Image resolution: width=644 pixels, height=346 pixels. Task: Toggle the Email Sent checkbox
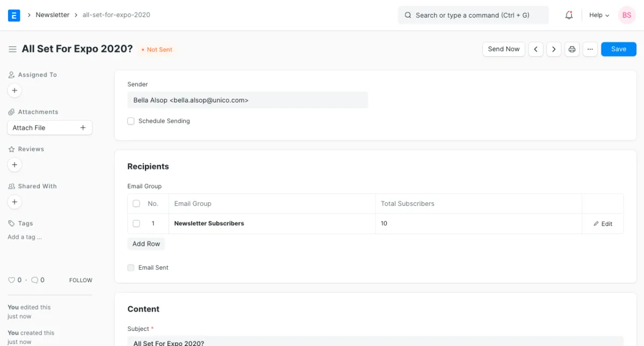[131, 268]
